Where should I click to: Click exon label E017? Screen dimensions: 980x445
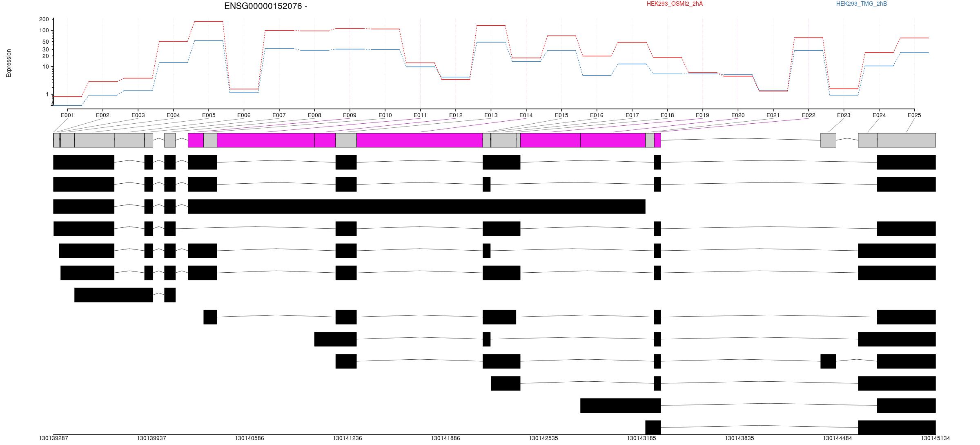(x=632, y=115)
